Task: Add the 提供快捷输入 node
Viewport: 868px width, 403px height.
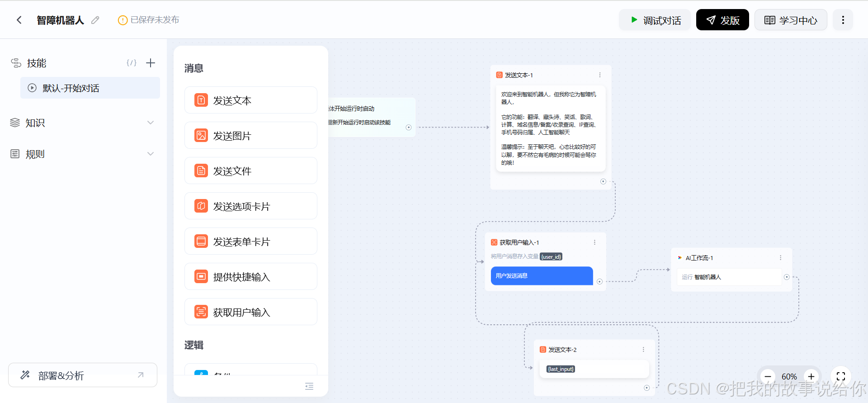Action: click(x=251, y=276)
